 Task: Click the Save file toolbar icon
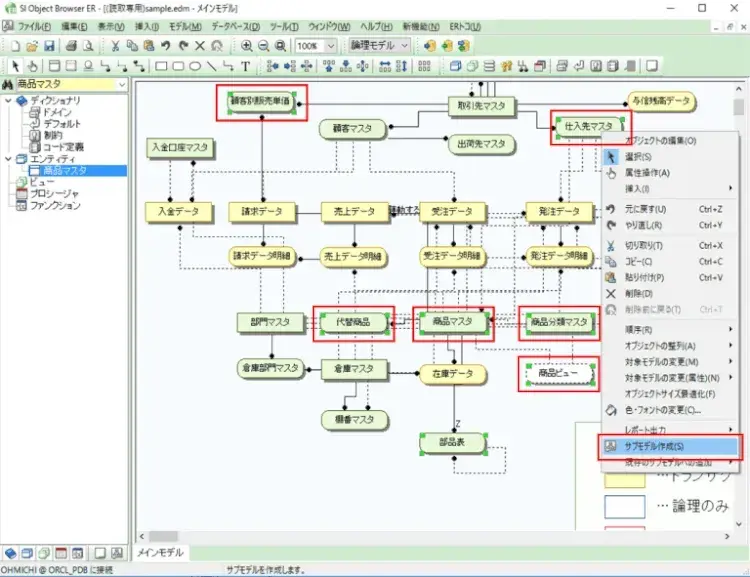pos(49,46)
